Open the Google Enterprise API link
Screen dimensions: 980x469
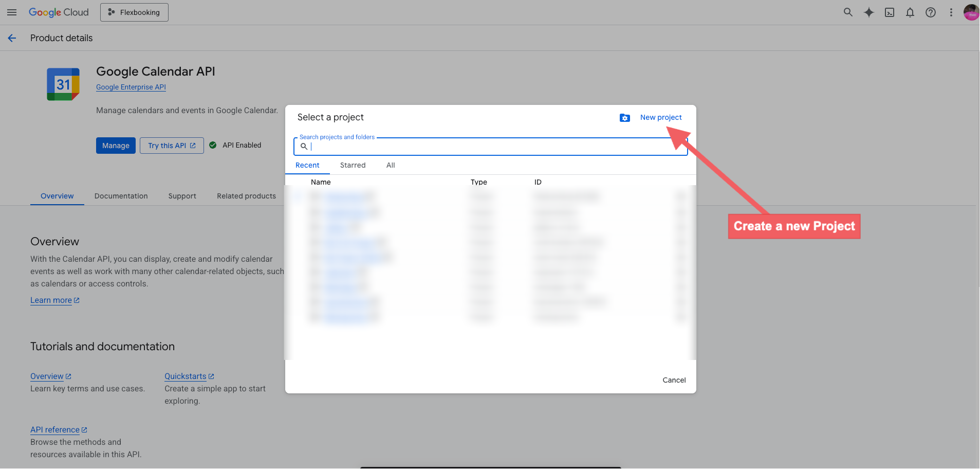pyautogui.click(x=131, y=87)
